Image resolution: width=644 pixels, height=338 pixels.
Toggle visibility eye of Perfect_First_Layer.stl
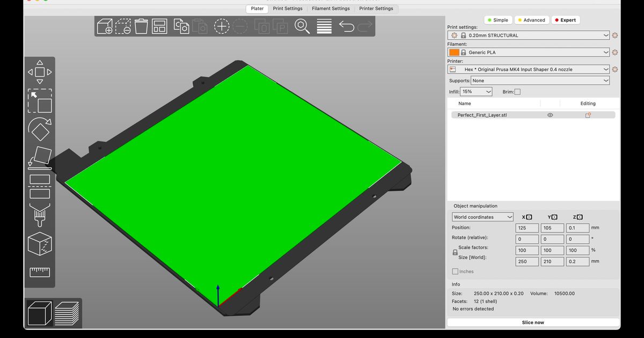(x=550, y=115)
